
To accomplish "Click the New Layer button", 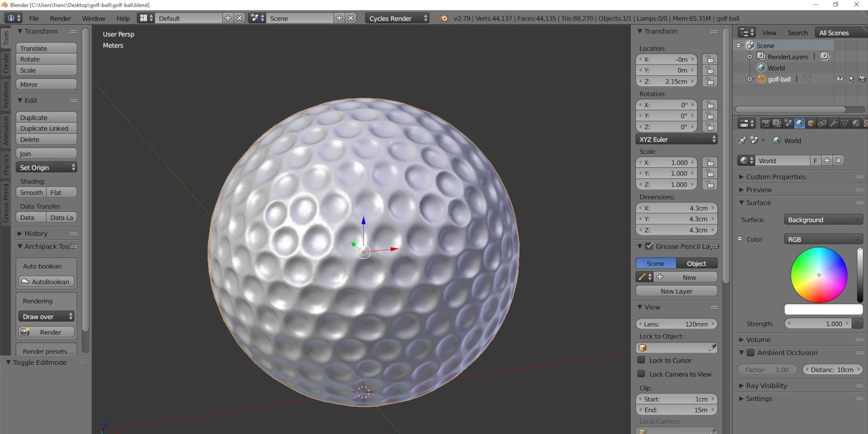I will (676, 291).
